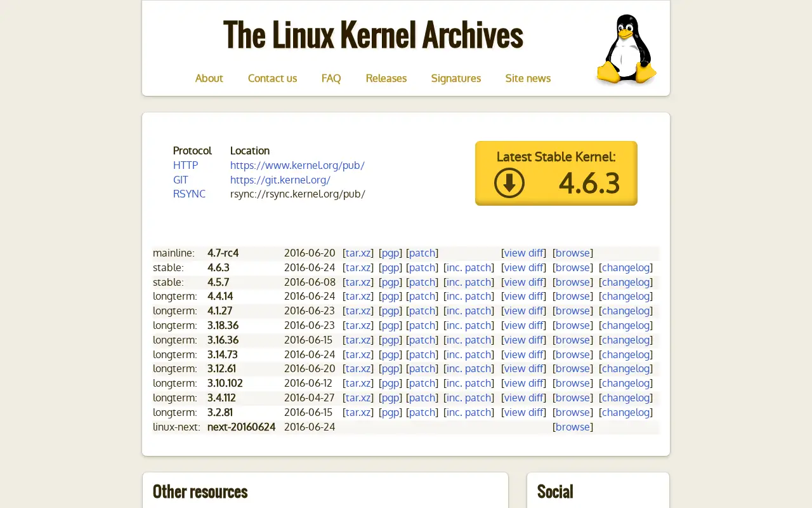Open the About menu item
The width and height of the screenshot is (812, 508).
coord(209,78)
